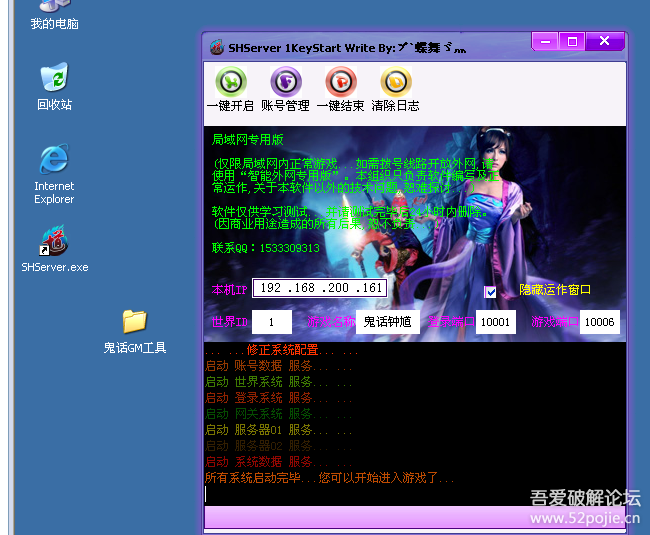Click the 联系QQ：1533309313 text
This screenshot has height=535, width=650.
coord(266,248)
